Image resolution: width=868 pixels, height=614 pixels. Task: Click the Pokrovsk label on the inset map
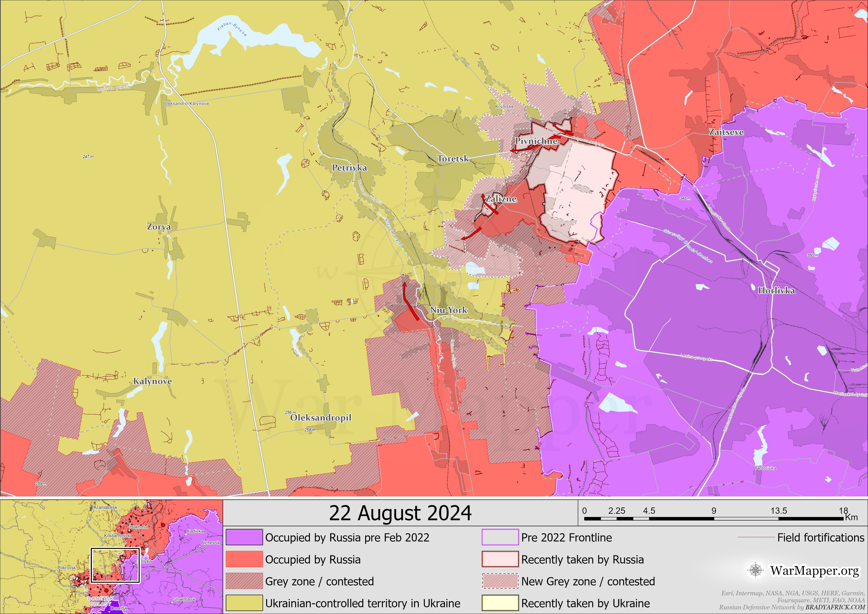tap(67, 568)
